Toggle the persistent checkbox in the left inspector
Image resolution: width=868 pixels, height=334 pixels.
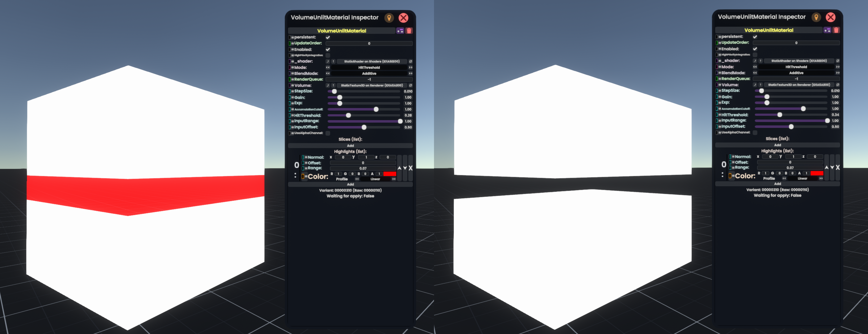[328, 38]
